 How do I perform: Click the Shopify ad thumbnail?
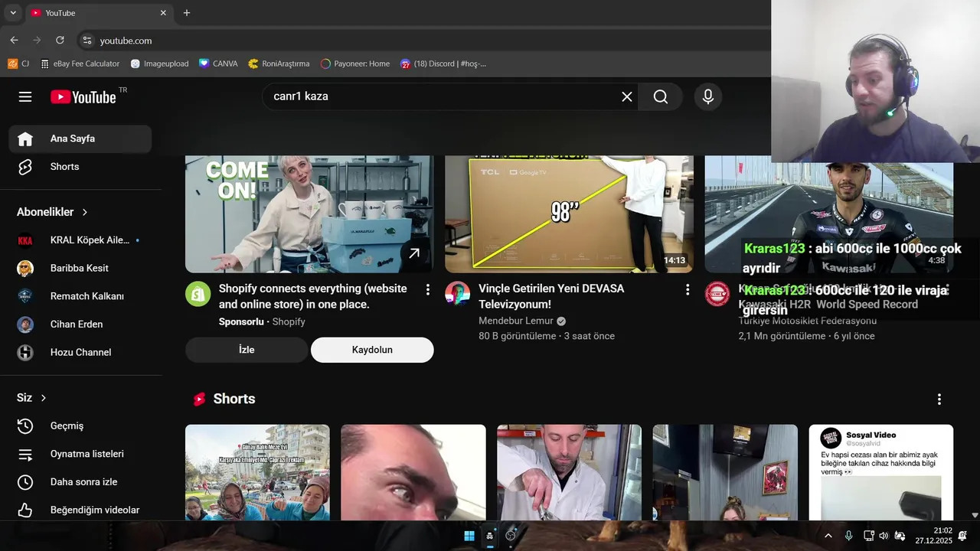(x=309, y=214)
